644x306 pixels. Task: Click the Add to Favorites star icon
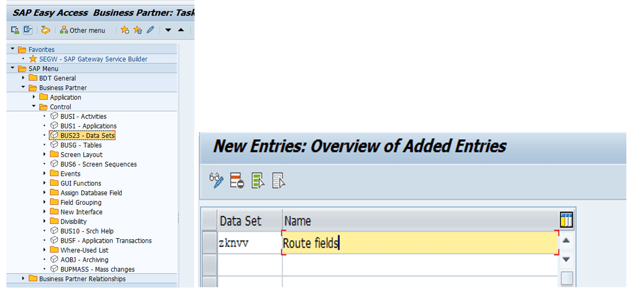(125, 30)
